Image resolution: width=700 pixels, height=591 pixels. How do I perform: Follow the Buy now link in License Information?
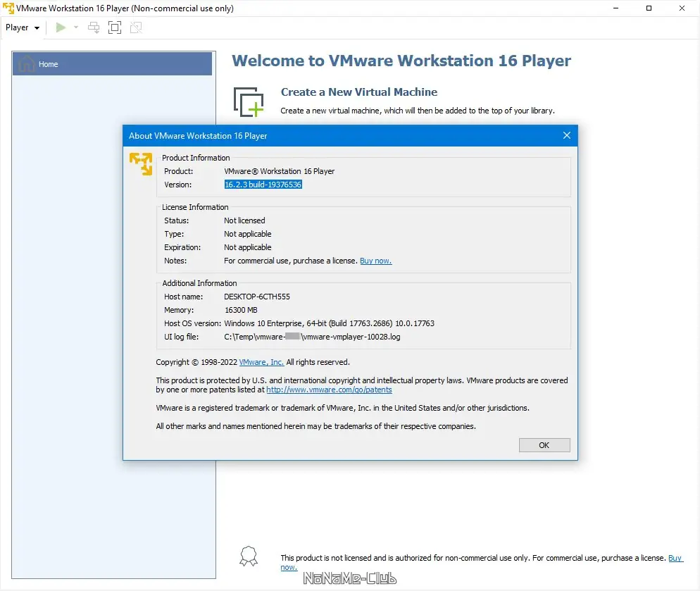point(376,261)
